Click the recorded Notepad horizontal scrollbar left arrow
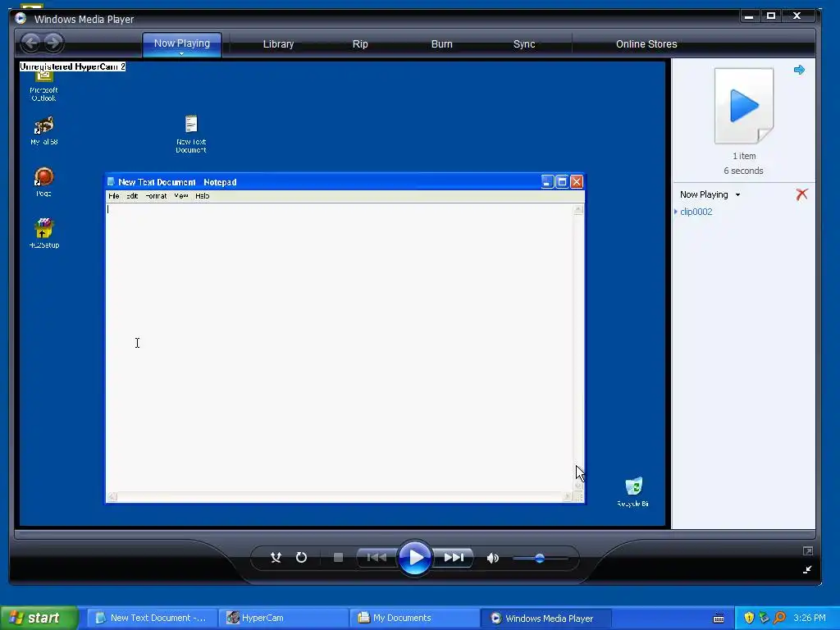Image resolution: width=840 pixels, height=630 pixels. (112, 496)
